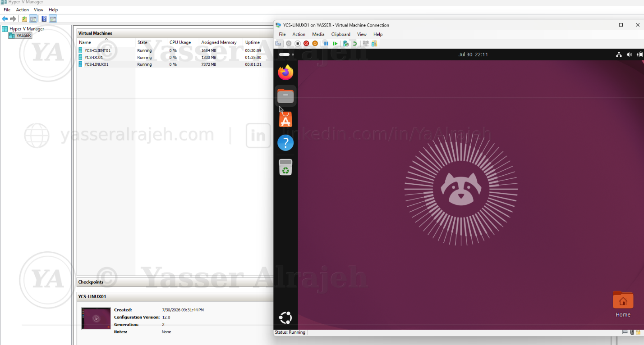The height and width of the screenshot is (345, 644).
Task: Sort by the CPU Usage column header
Action: (x=183, y=42)
